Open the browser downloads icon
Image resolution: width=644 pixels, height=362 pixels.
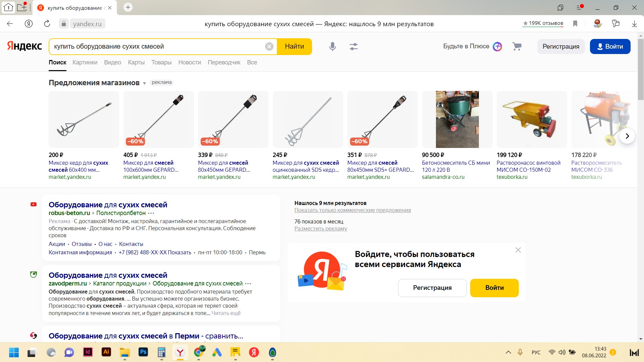(634, 23)
